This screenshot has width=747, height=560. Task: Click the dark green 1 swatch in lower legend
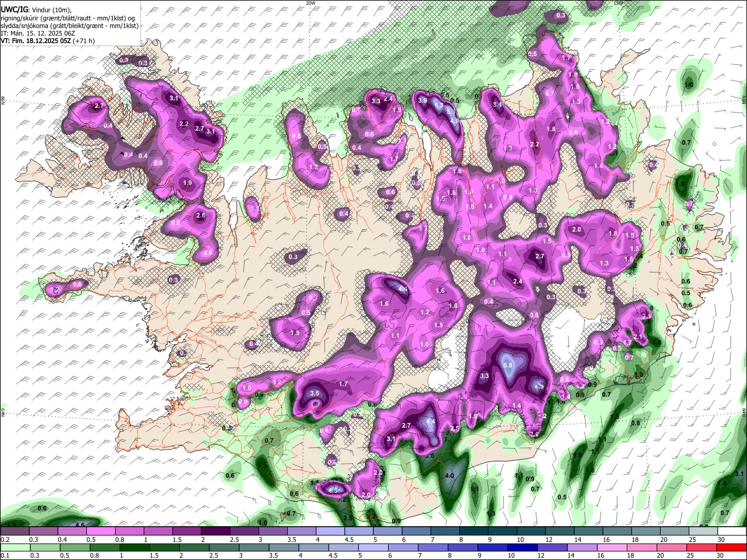click(x=134, y=548)
